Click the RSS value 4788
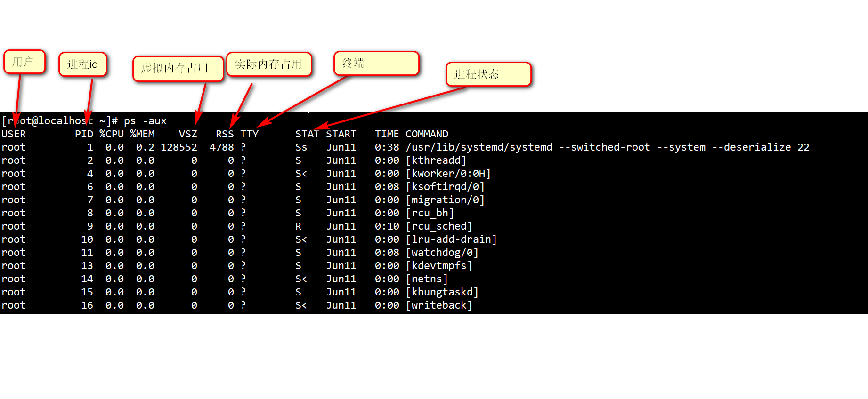 [222, 147]
